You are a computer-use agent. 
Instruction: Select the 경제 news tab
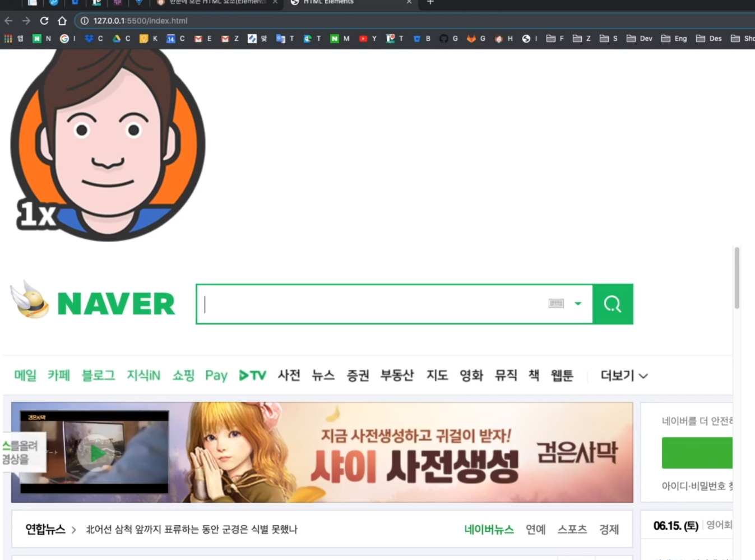coord(609,529)
